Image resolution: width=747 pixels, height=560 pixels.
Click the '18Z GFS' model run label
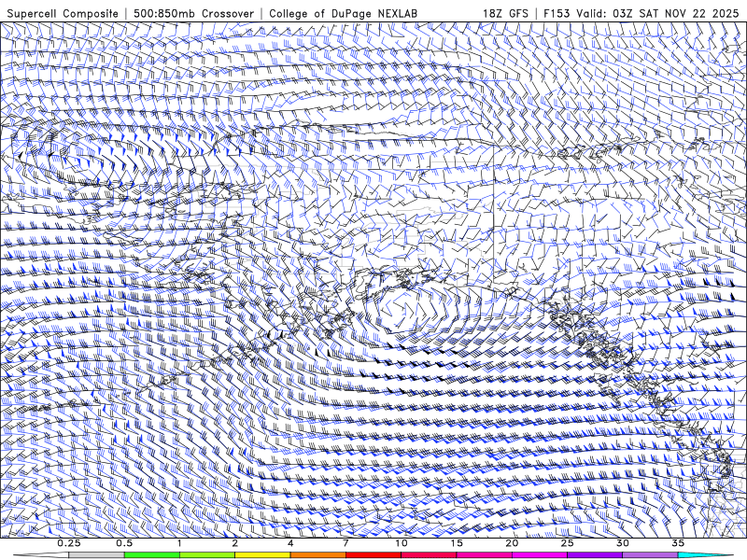505,13
